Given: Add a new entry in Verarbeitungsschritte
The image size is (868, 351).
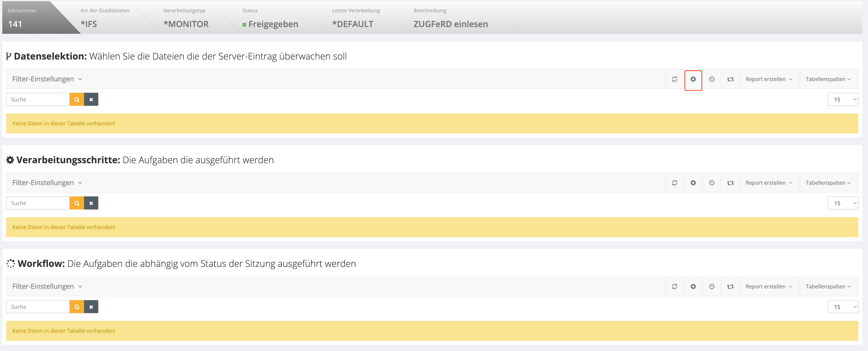Looking at the screenshot, I should pos(693,183).
